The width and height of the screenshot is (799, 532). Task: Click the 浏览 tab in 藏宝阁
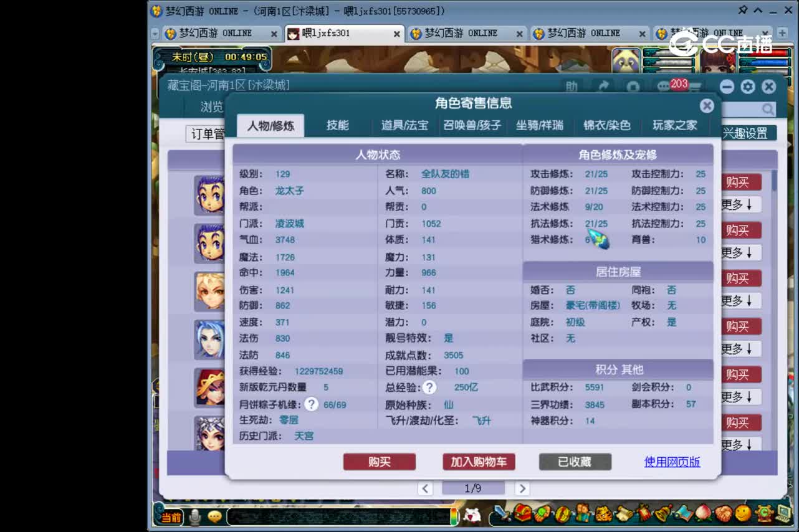212,107
